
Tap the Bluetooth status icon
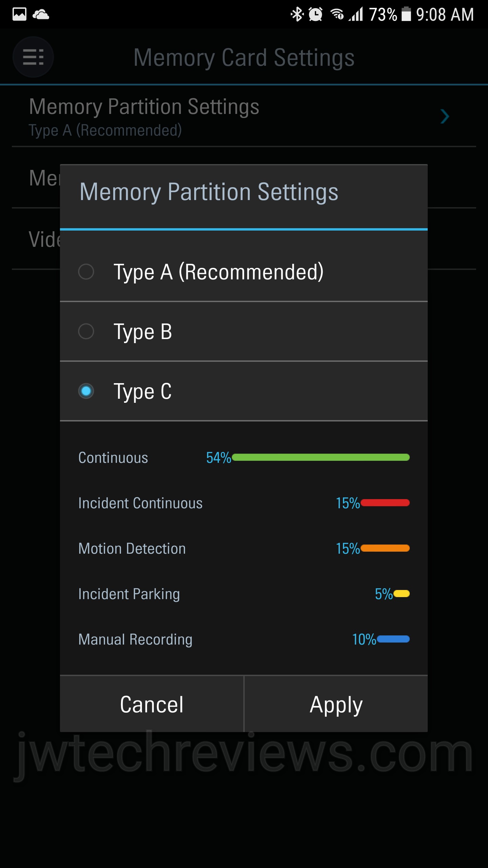(x=297, y=14)
